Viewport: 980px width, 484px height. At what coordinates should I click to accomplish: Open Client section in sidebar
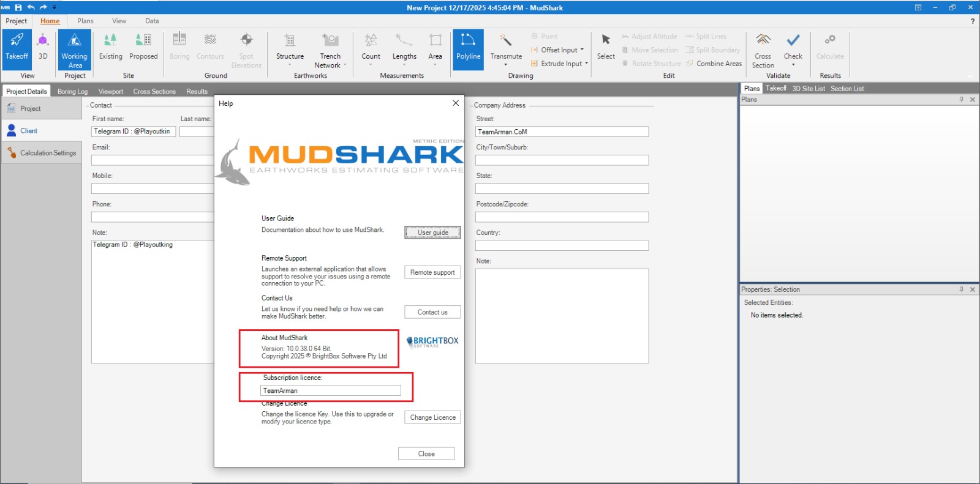[42, 130]
